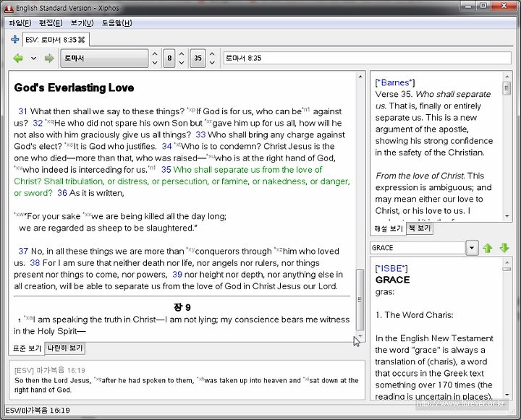The height and width of the screenshot is (420, 521).
Task: Select previous book with up chevron
Action: tap(155, 53)
